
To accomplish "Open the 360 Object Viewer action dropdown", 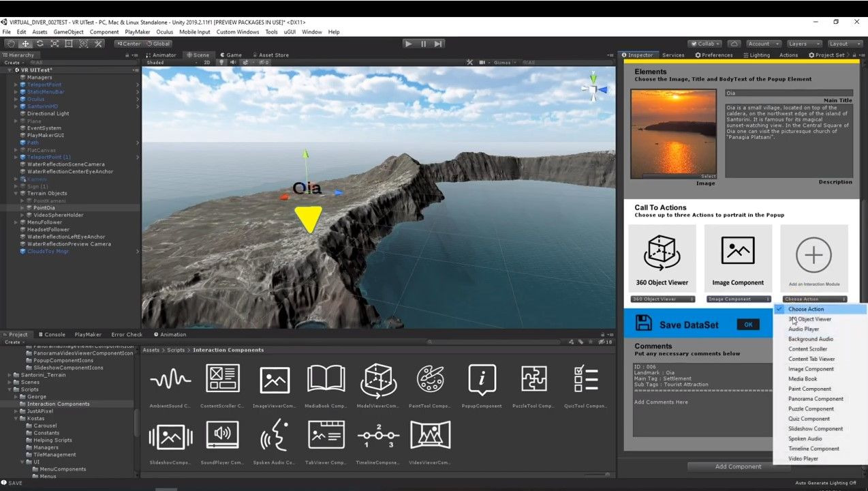I will 663,299.
